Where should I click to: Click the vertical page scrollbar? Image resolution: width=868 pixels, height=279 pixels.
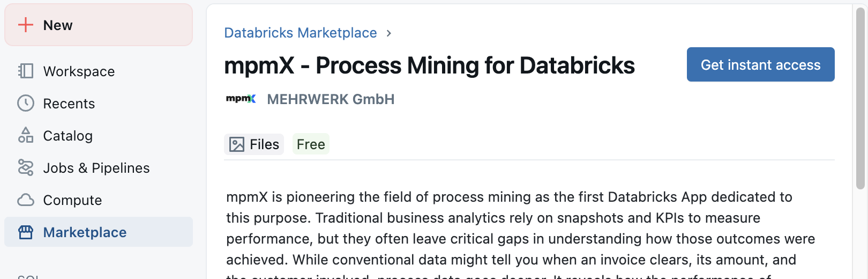(860, 99)
